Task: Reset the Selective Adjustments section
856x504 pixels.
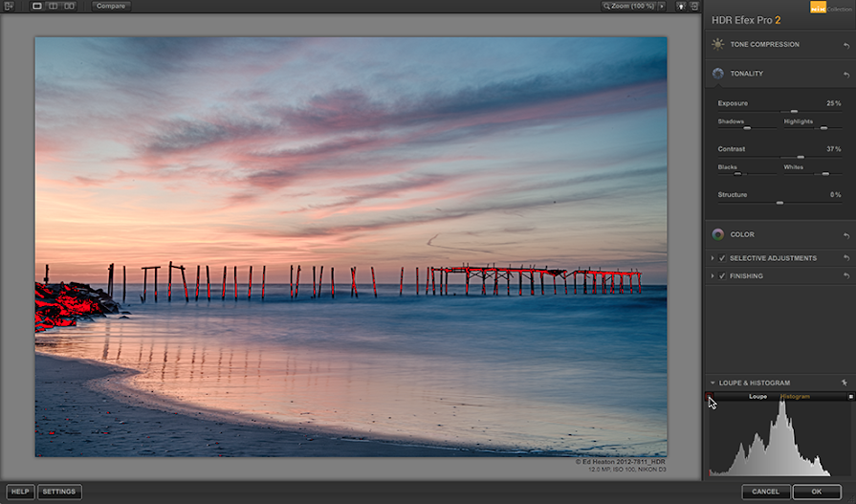Action: pyautogui.click(x=846, y=257)
